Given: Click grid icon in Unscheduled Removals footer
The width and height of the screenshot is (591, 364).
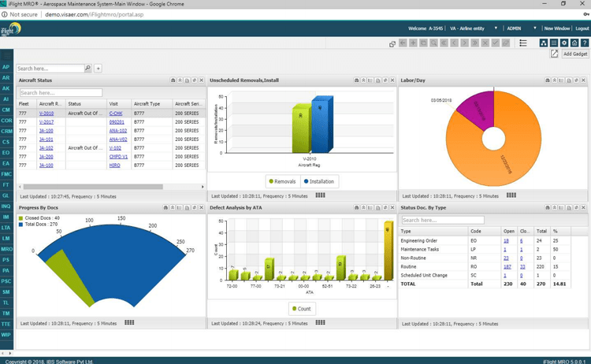Looking at the screenshot, I should 321,195.
